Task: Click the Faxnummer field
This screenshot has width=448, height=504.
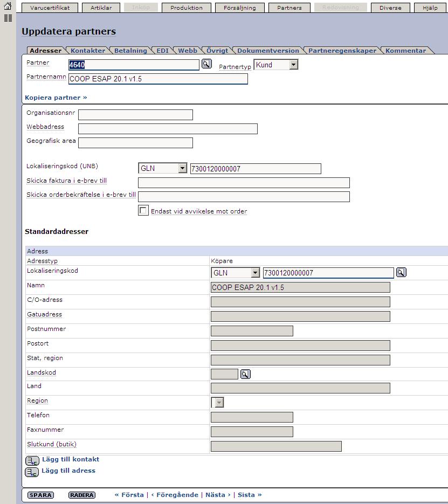Action: (252, 432)
